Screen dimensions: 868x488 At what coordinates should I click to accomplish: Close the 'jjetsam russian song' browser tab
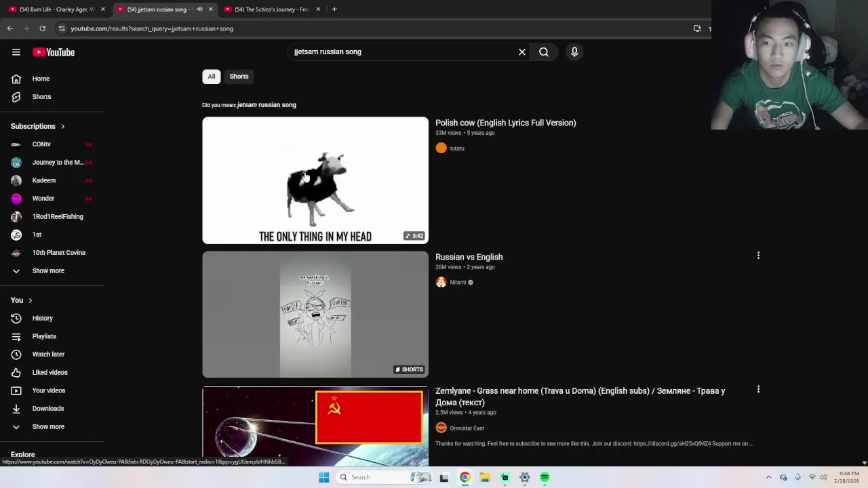click(x=210, y=9)
